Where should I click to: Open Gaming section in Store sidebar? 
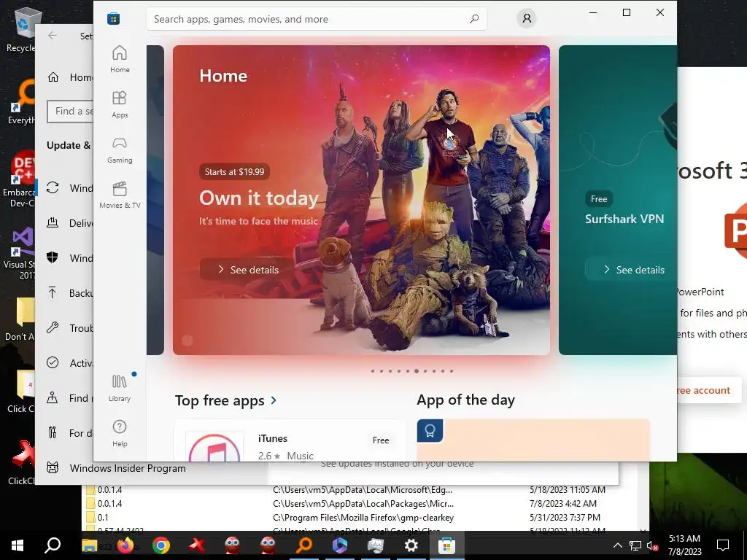point(120,149)
